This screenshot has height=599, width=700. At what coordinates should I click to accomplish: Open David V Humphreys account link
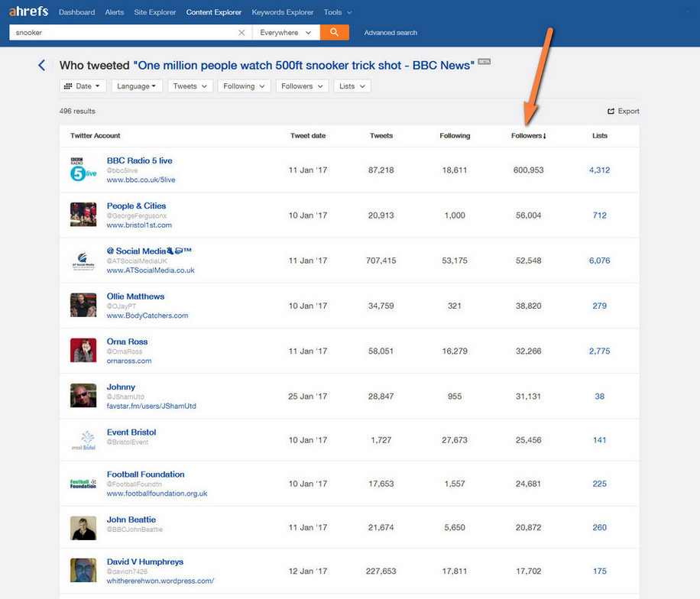click(145, 562)
